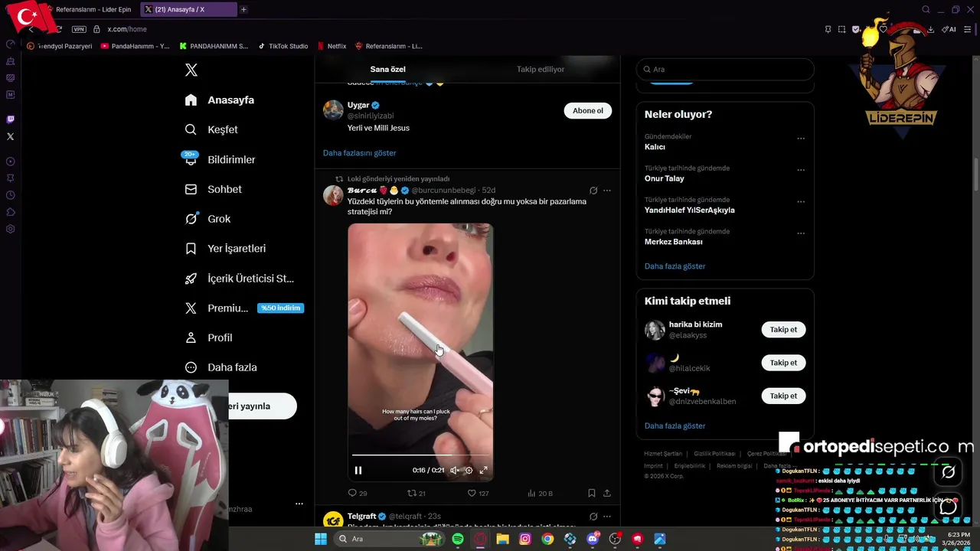The height and width of the screenshot is (551, 980).
Task: Open Grok in the sidebar
Action: tap(207, 219)
